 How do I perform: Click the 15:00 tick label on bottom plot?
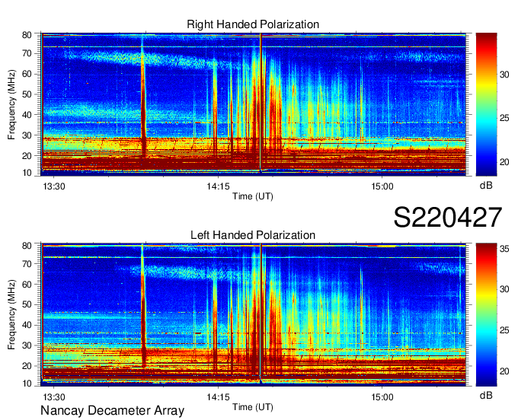(x=382, y=397)
